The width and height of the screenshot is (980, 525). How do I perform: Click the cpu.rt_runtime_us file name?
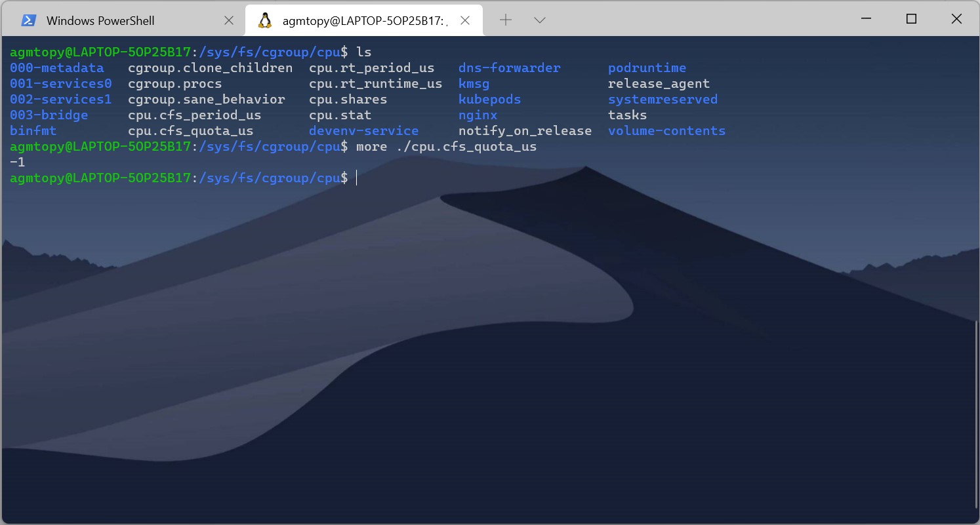376,83
